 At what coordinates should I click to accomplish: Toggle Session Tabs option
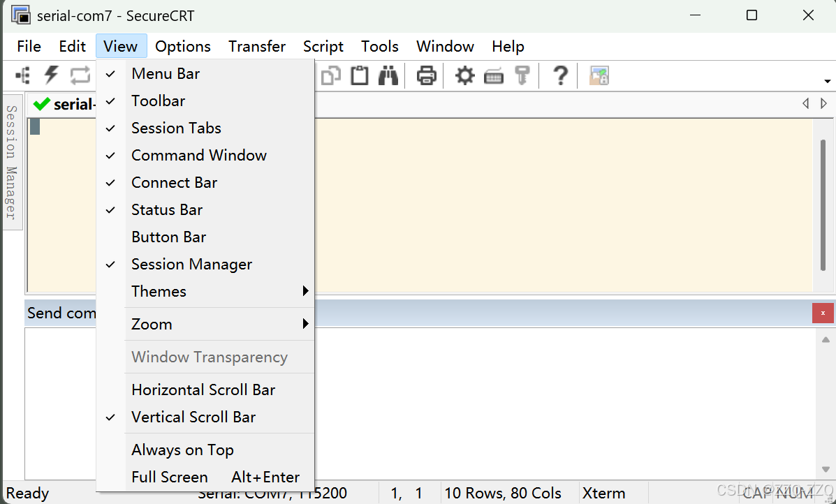point(205,128)
